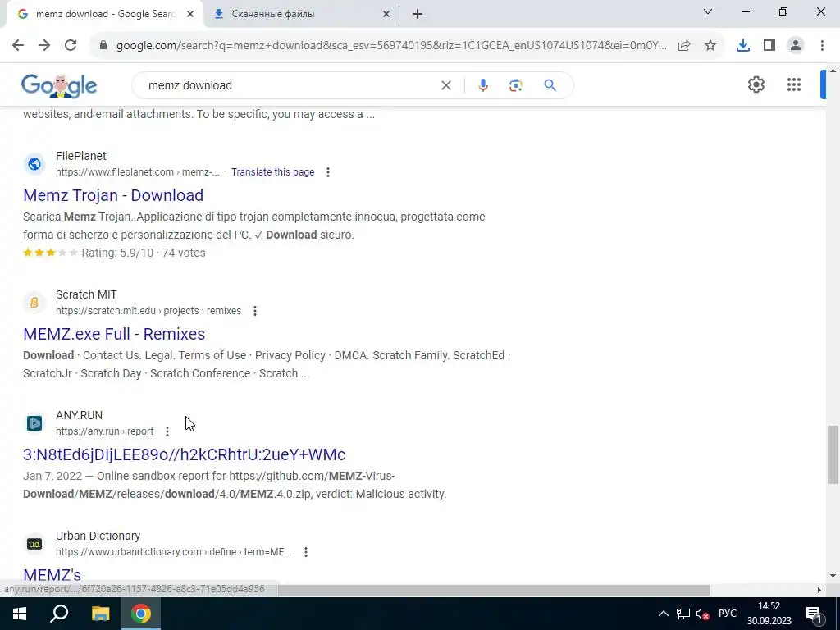
Task: Click the scroll right arrow
Action: (819, 590)
